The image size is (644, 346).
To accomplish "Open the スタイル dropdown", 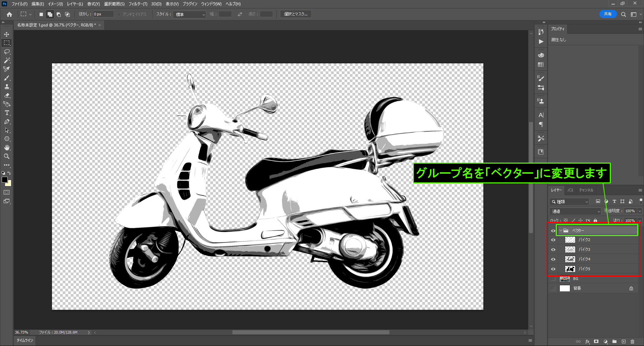I will coord(190,14).
